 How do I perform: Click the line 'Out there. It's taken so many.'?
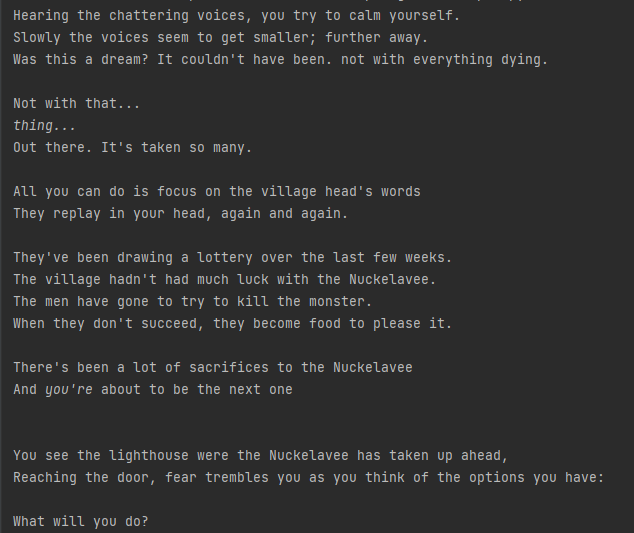tap(132, 148)
